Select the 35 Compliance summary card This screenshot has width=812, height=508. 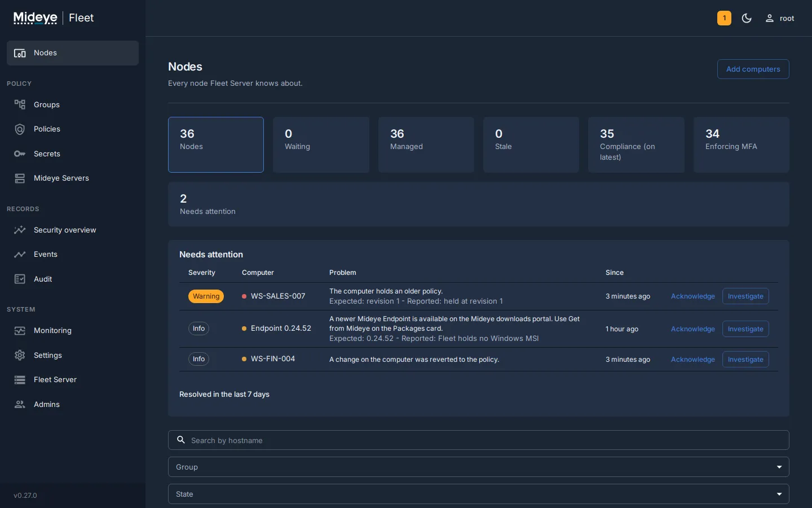pos(636,144)
